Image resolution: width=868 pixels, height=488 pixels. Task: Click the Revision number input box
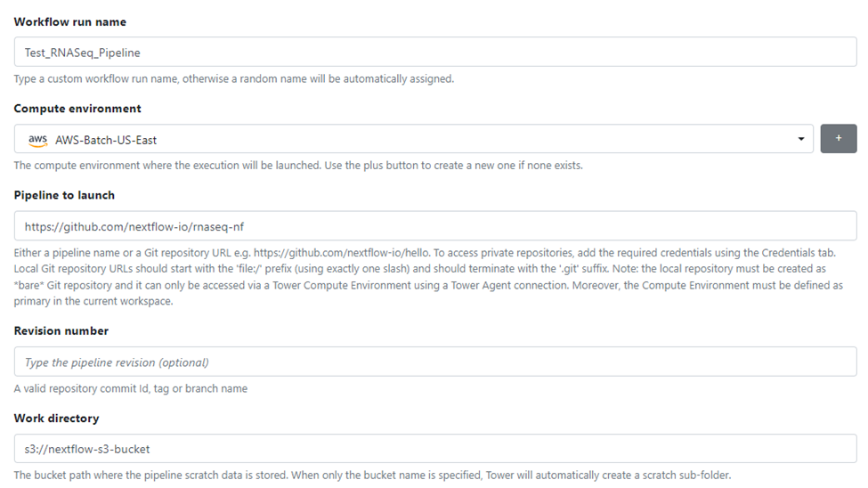435,362
